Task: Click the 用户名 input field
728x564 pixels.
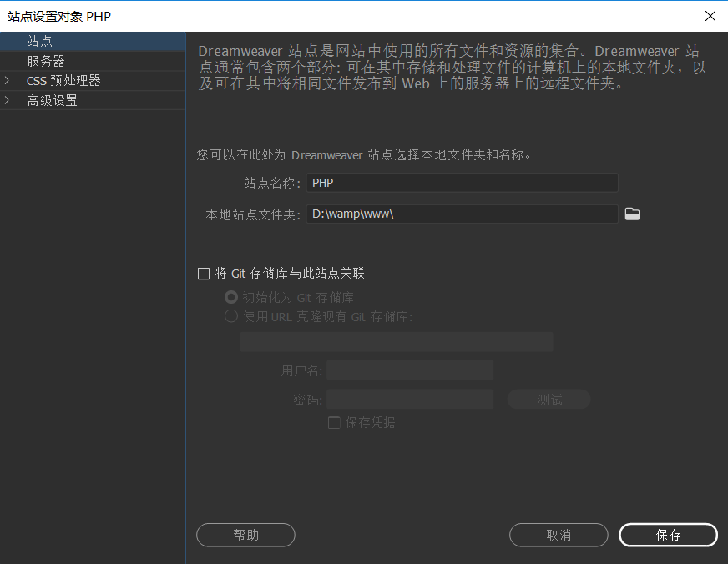Action: 409,370
